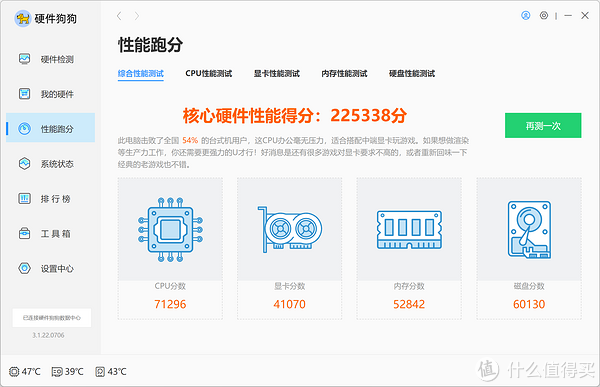Open 系统状态 in sidebar
600x387 pixels.
(x=51, y=163)
